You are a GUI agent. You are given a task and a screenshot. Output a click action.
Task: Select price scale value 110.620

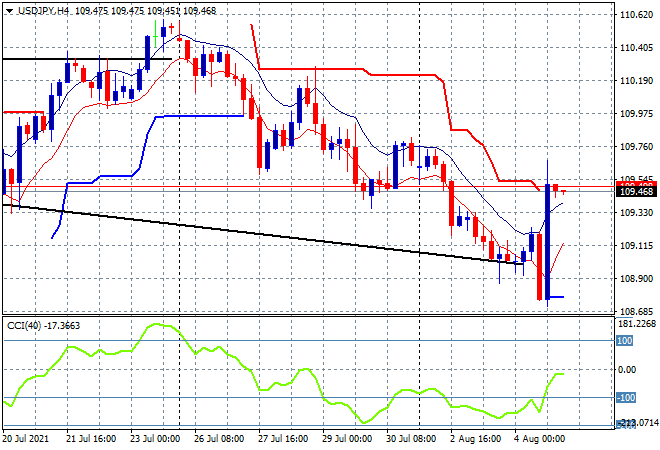tap(636, 15)
